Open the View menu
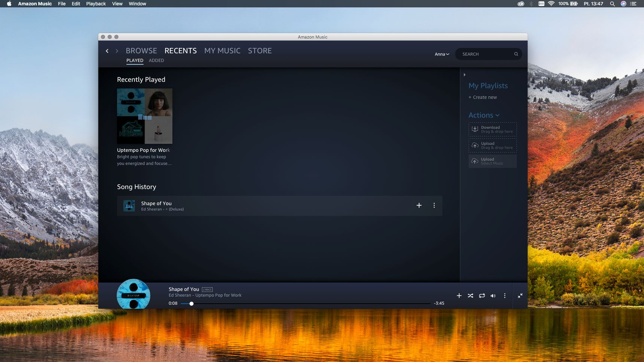 click(117, 4)
